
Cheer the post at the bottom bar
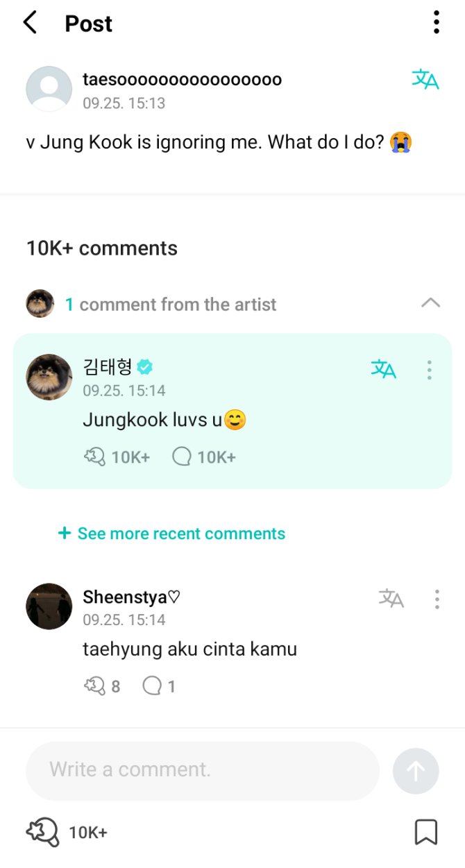pyautogui.click(x=42, y=831)
